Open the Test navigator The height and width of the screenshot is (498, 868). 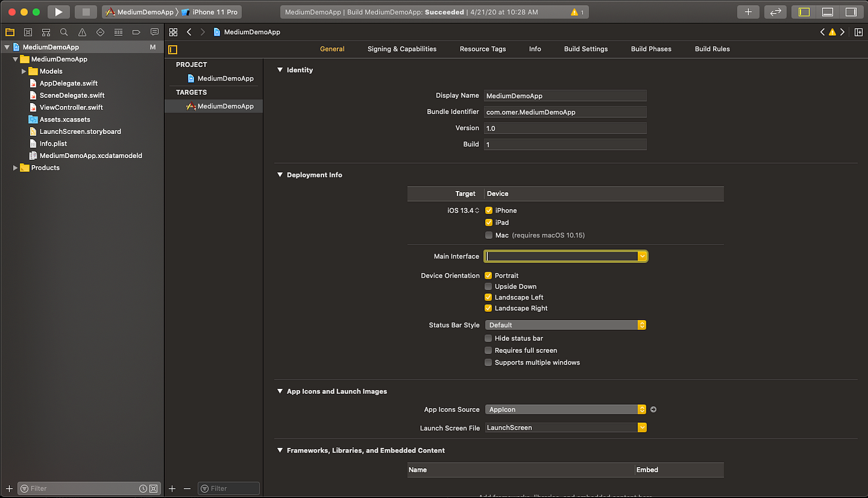click(99, 32)
